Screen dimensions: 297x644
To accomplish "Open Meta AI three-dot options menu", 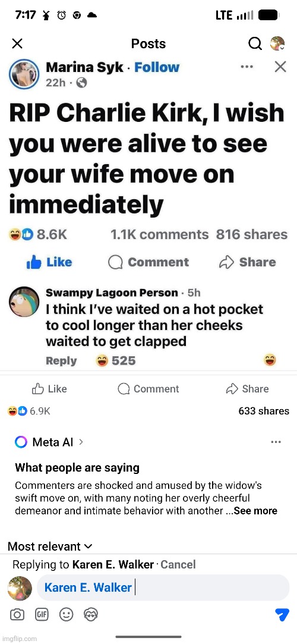I will (x=276, y=442).
